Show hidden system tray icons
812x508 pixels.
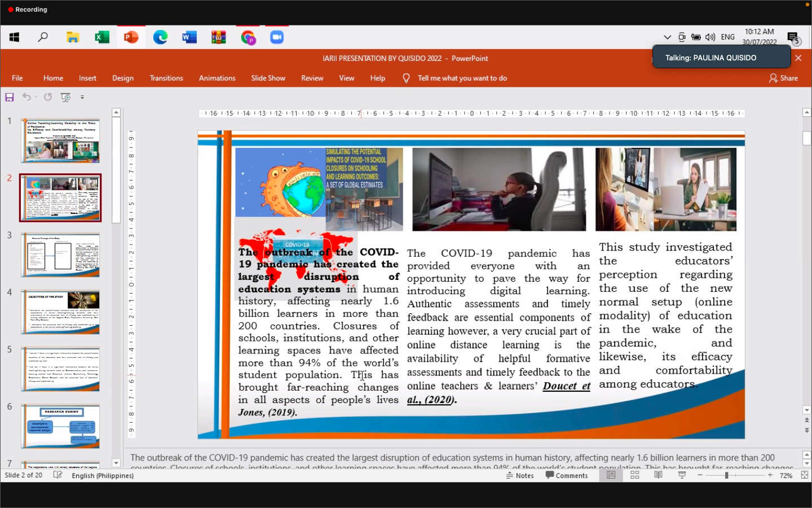(667, 37)
